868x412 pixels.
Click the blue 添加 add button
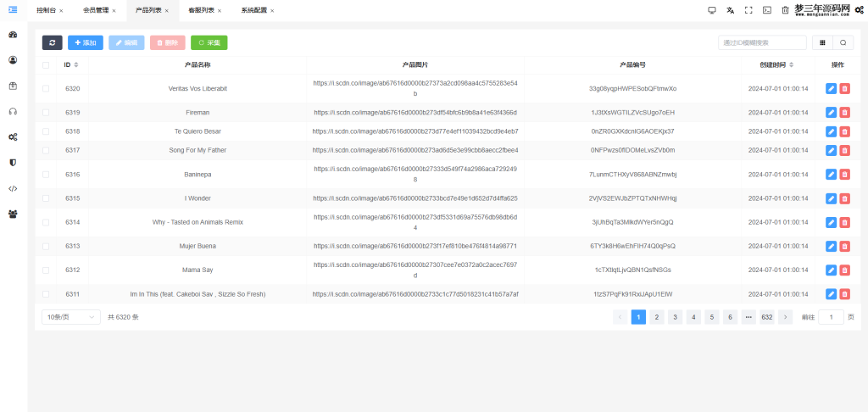pos(86,42)
